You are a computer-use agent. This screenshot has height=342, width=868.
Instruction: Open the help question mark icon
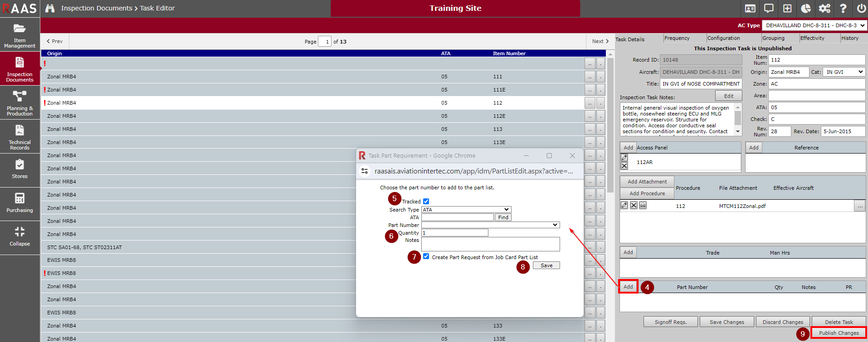pos(843,8)
